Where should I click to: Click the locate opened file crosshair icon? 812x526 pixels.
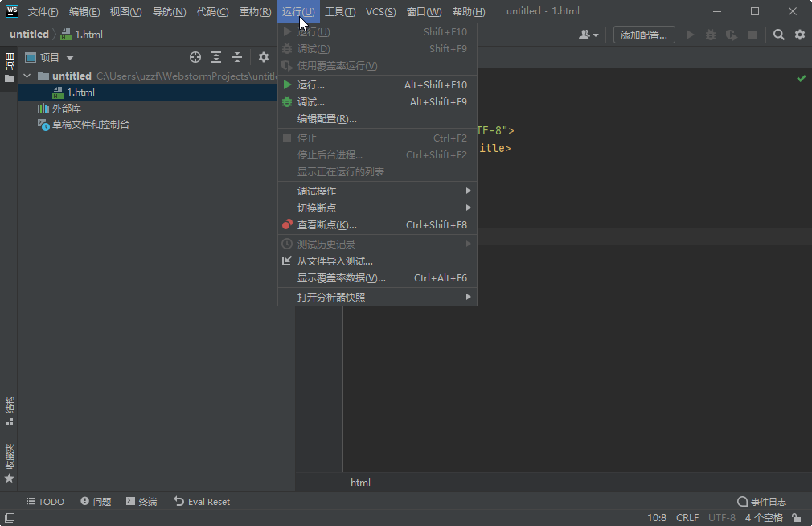pos(195,58)
